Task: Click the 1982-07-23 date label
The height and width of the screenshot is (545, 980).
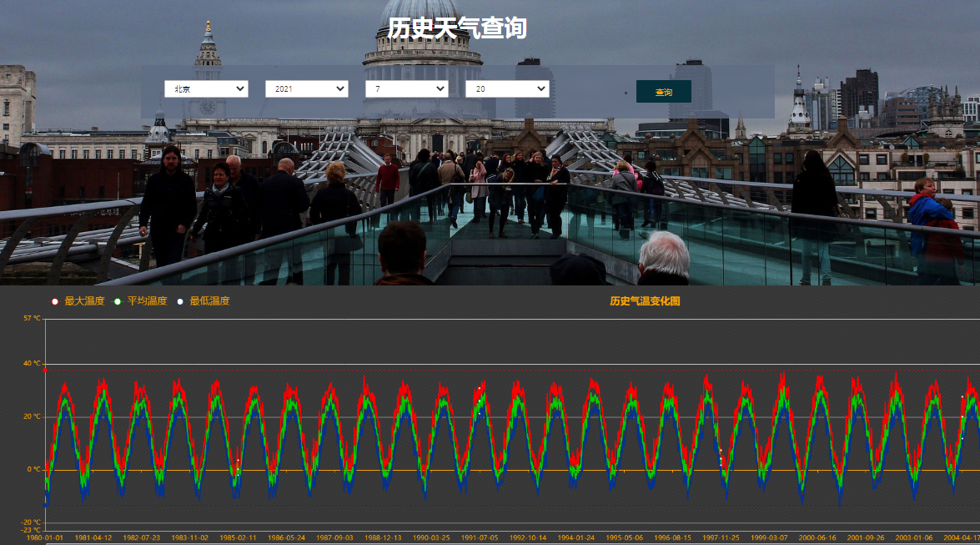Action: tap(141, 537)
